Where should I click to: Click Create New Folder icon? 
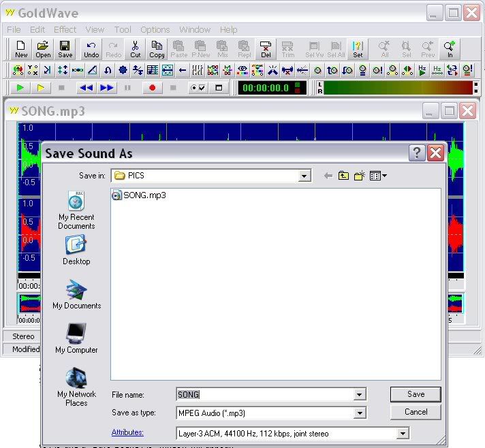(360, 176)
